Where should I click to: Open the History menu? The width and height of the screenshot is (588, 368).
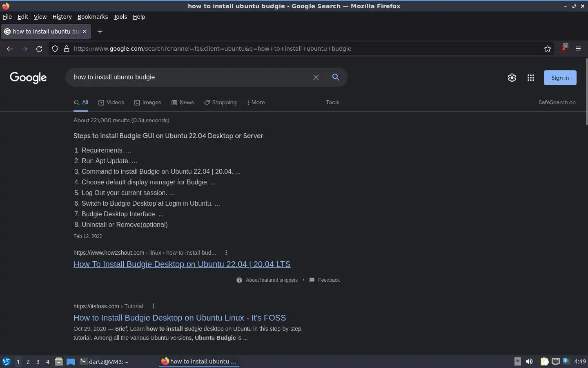[62, 17]
